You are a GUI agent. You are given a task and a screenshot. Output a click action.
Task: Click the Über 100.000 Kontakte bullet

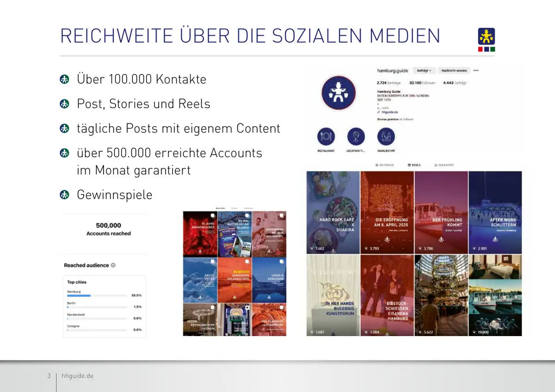(142, 79)
